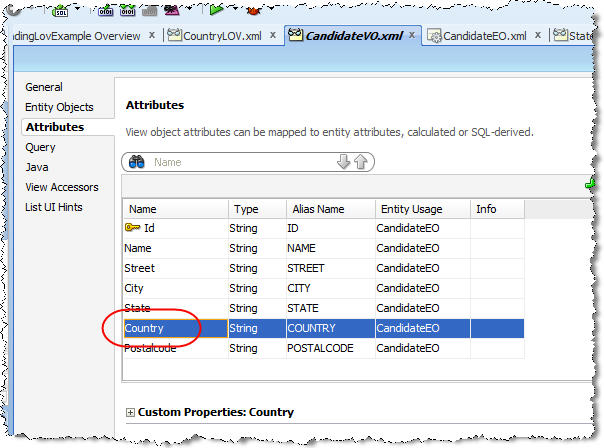Click the key icon beside Id

[133, 228]
